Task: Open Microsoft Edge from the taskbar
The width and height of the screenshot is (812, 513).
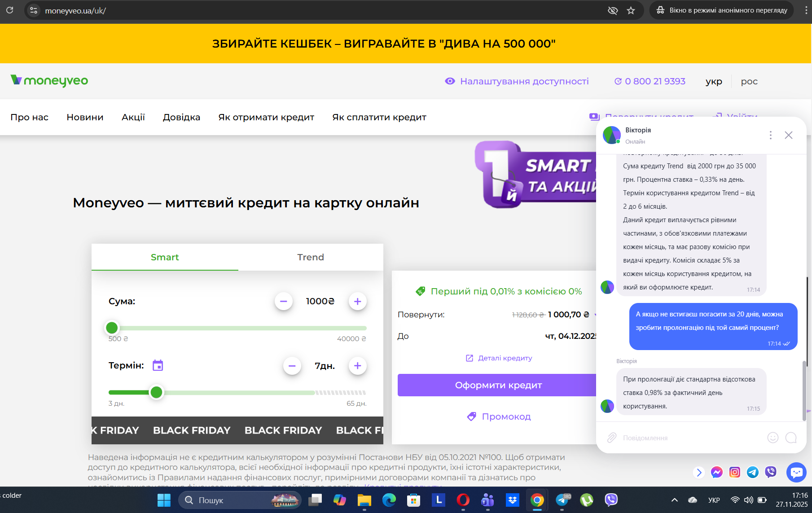Action: click(x=389, y=500)
